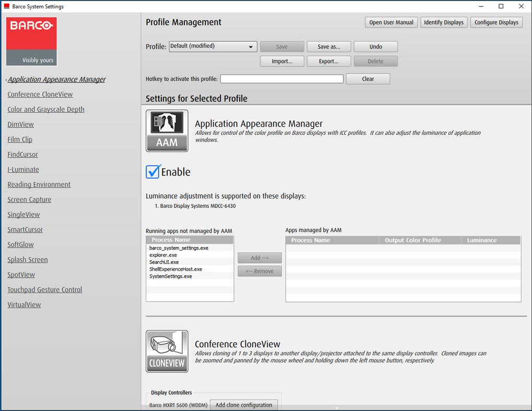Click the Configure Displays button
This screenshot has height=411, width=532.
496,22
